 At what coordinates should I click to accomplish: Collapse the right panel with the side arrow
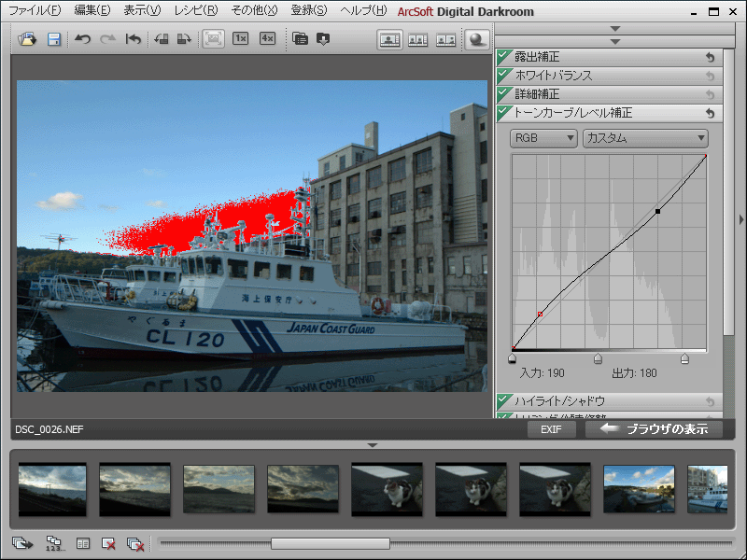point(740,219)
